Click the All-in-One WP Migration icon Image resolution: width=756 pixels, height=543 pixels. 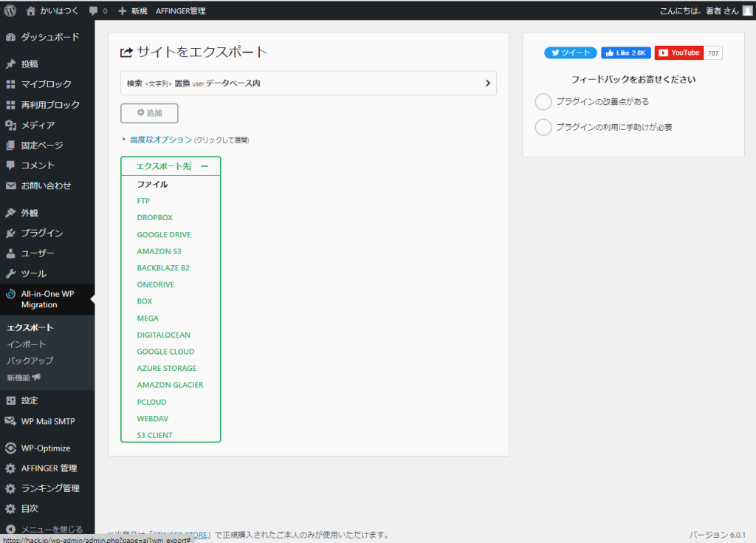pos(10,294)
